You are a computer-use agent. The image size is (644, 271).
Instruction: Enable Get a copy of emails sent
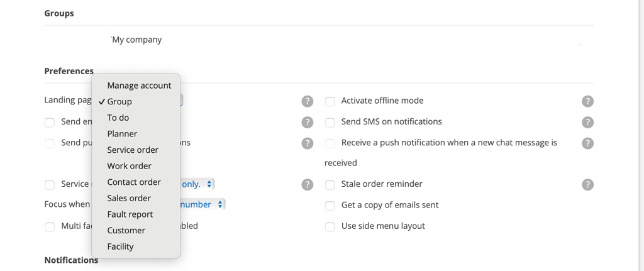[330, 206]
